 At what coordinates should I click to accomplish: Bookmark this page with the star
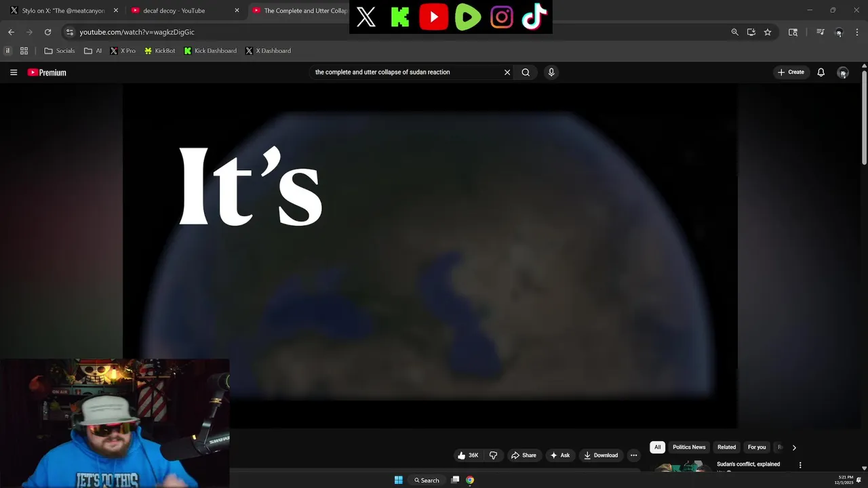tap(768, 32)
